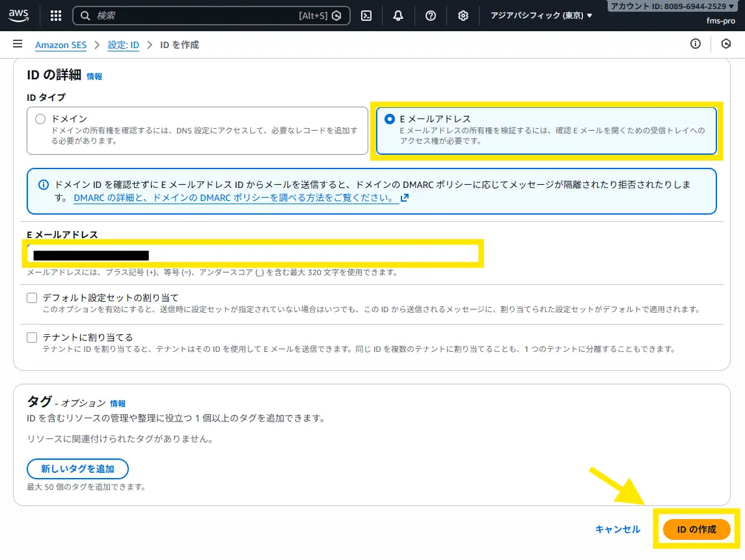Open the info panel icon near breadcrumbs

coord(696,44)
